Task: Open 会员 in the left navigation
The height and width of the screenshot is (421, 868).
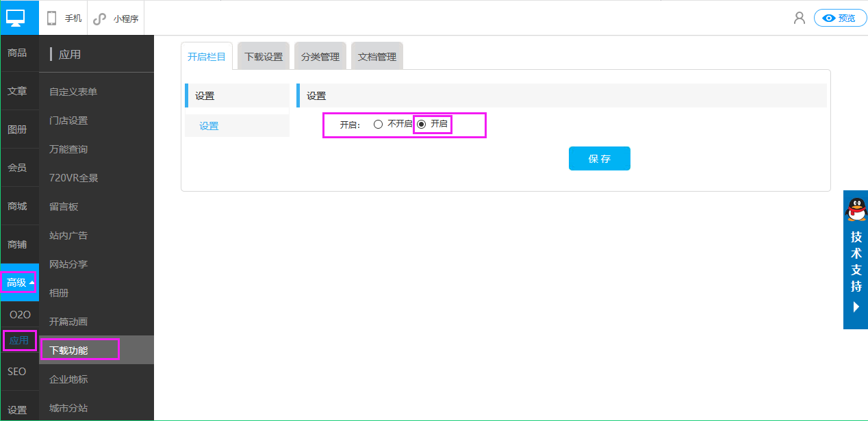Action: tap(17, 168)
